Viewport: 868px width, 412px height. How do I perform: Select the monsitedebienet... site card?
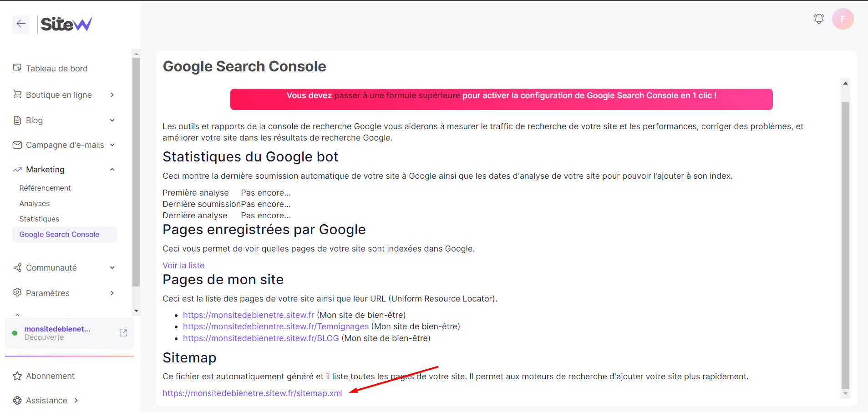[x=69, y=333]
